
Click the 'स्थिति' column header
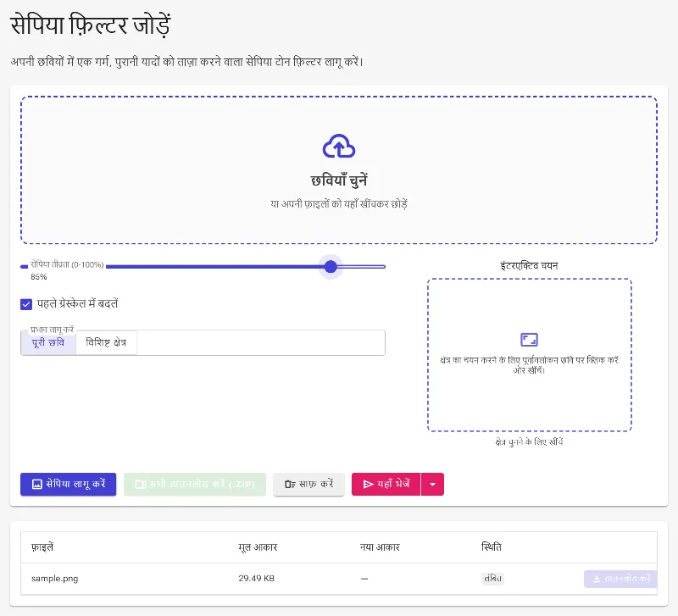point(492,547)
